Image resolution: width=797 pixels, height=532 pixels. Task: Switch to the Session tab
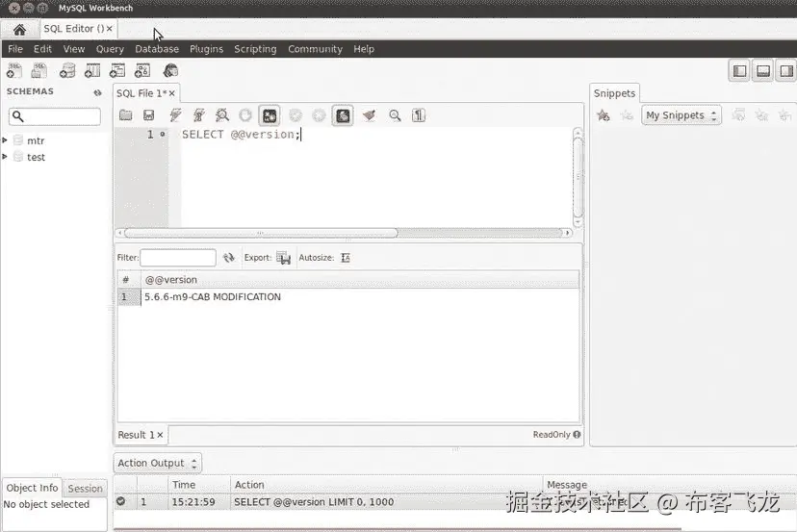[85, 489]
